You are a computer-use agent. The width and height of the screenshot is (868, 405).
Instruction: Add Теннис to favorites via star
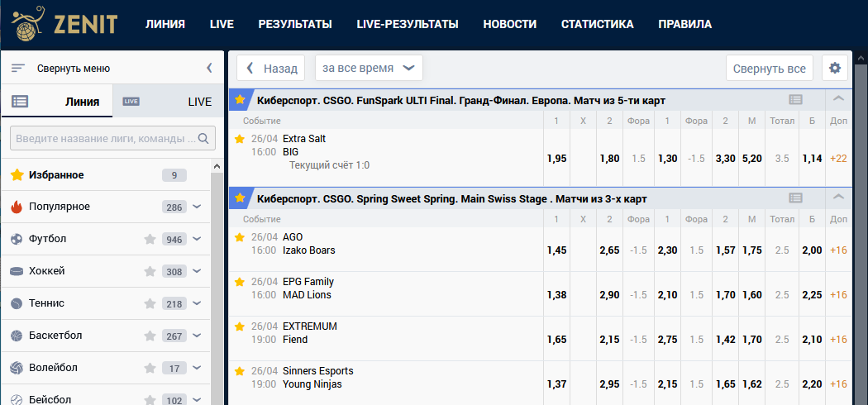(x=150, y=303)
